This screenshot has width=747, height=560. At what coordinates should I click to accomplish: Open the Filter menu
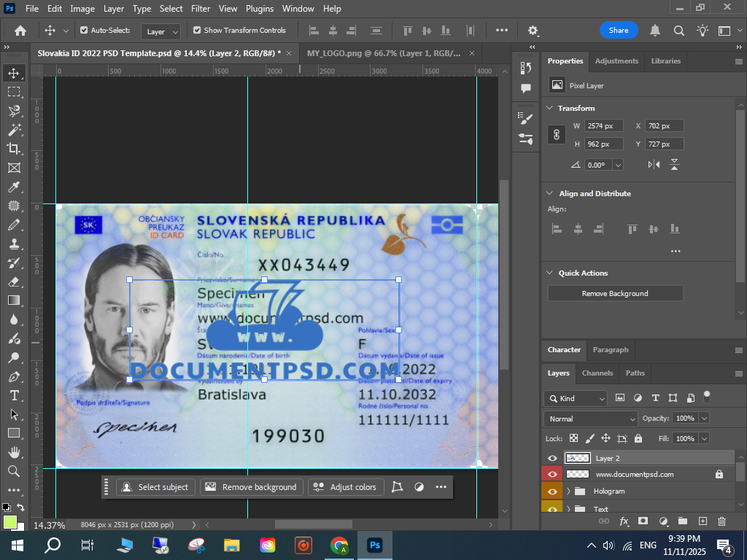pos(200,9)
